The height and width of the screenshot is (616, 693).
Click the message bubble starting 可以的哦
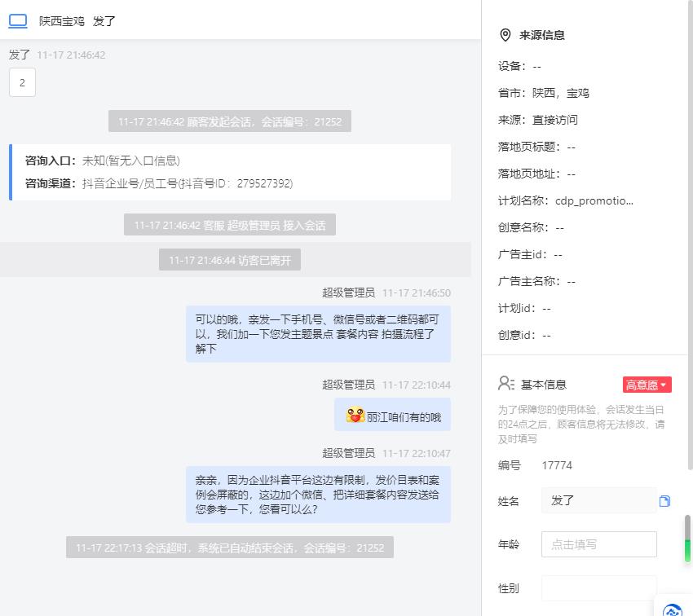(x=318, y=334)
